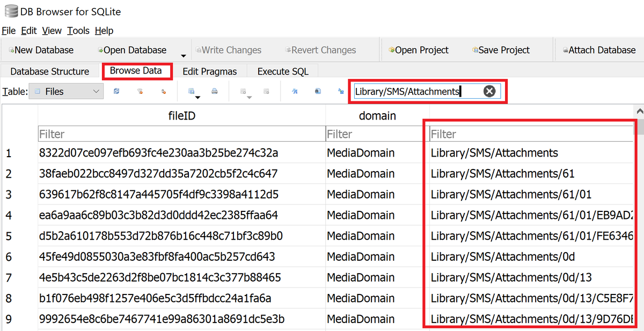644x331 pixels.
Task: Select cell 38faeb022bcc8497d327dd35a7202cb5f2c4c647
Action: [x=181, y=174]
